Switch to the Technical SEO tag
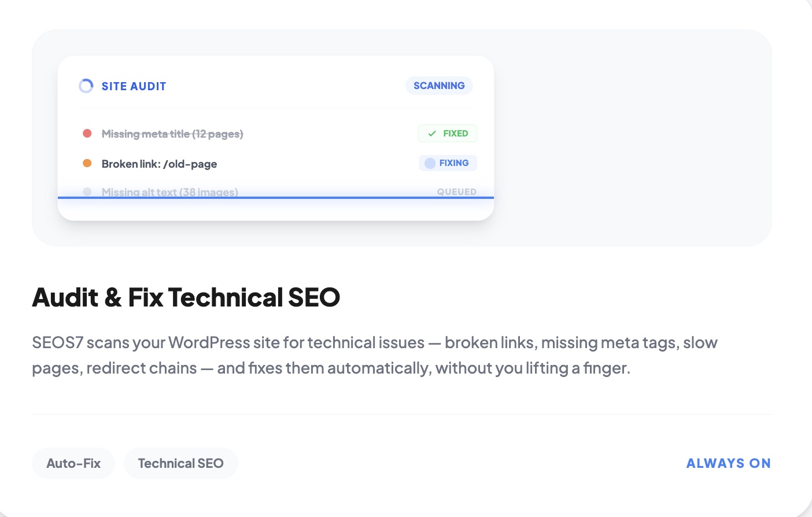812x517 pixels. (180, 463)
